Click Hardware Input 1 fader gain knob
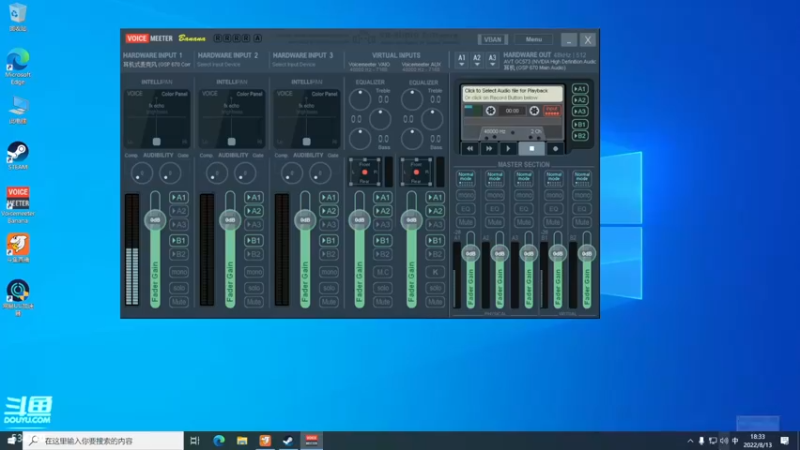800x450 pixels. point(155,220)
